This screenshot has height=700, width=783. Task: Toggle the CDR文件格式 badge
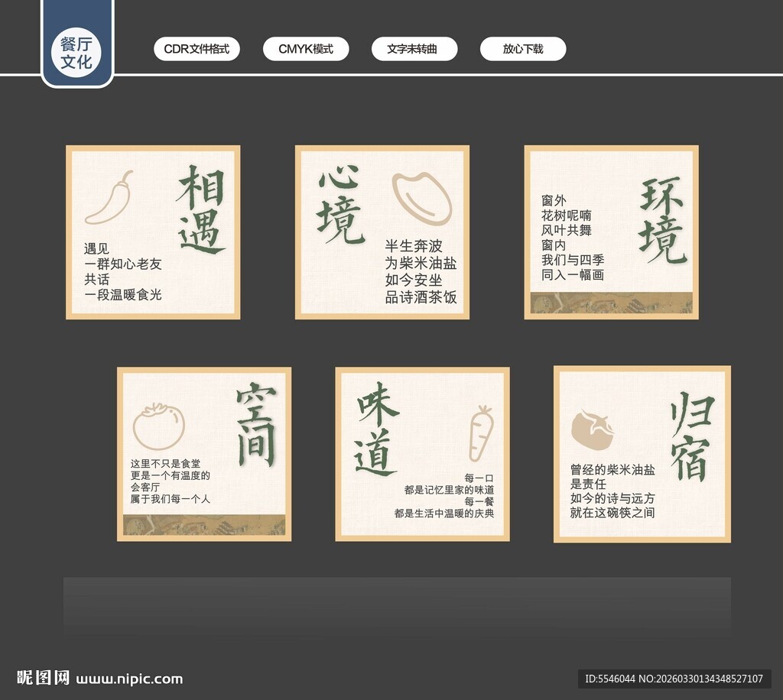tap(197, 48)
